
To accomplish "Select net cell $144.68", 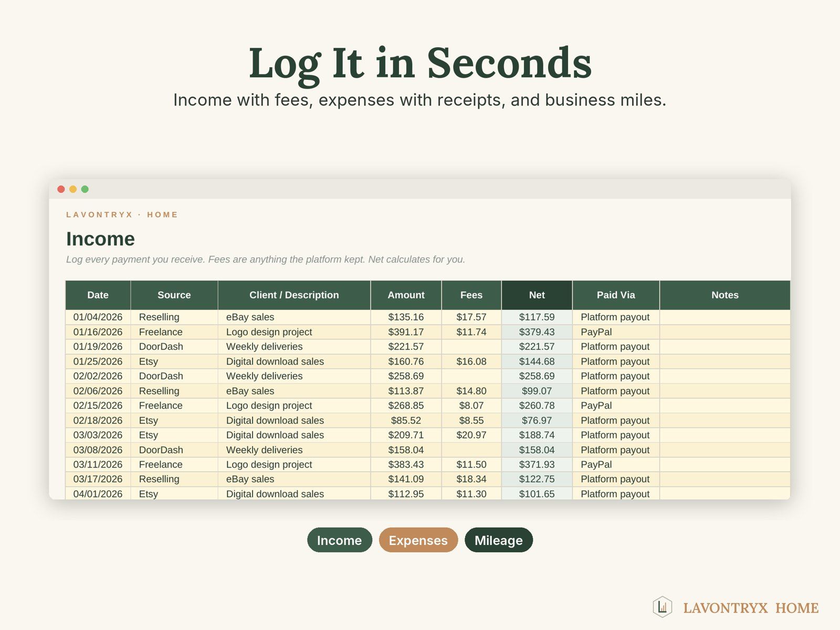I will coord(537,361).
